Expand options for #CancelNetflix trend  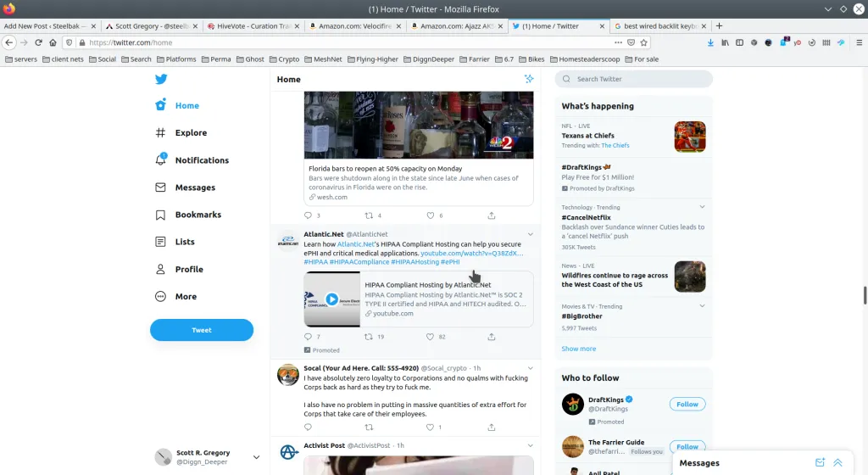click(702, 207)
